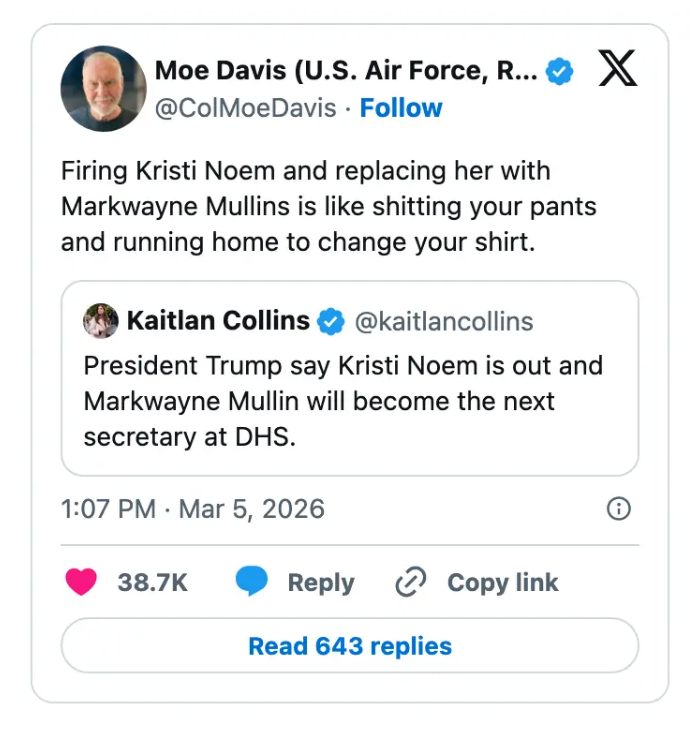Click Moe Davis's verified badge
Screen dimensions: 694x730
559,71
